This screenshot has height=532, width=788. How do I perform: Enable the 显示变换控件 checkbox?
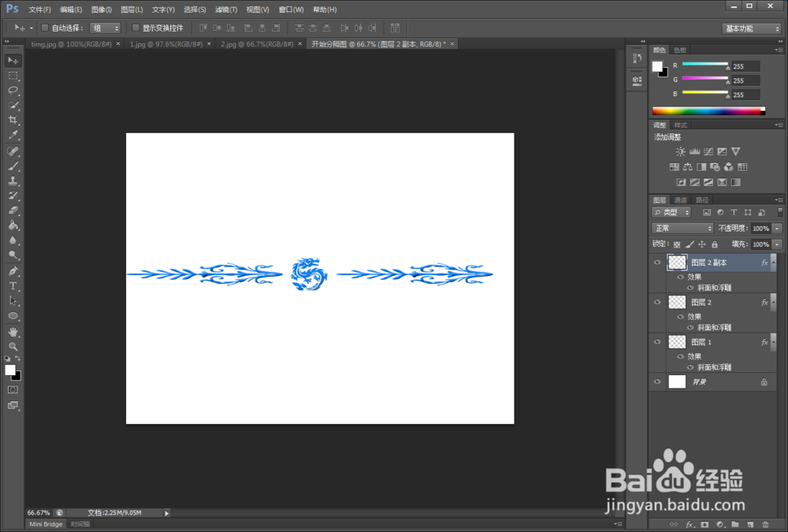(x=136, y=28)
